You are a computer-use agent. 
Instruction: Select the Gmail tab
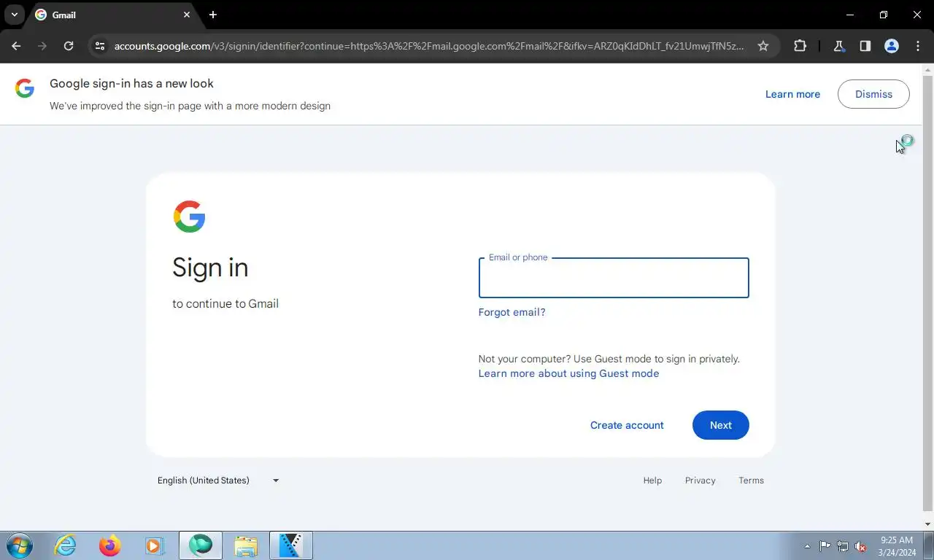pyautogui.click(x=113, y=15)
